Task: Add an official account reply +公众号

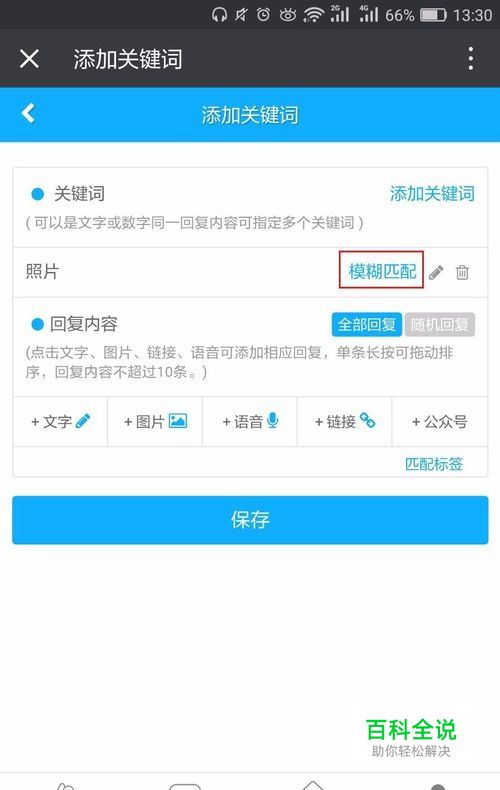Action: click(440, 421)
